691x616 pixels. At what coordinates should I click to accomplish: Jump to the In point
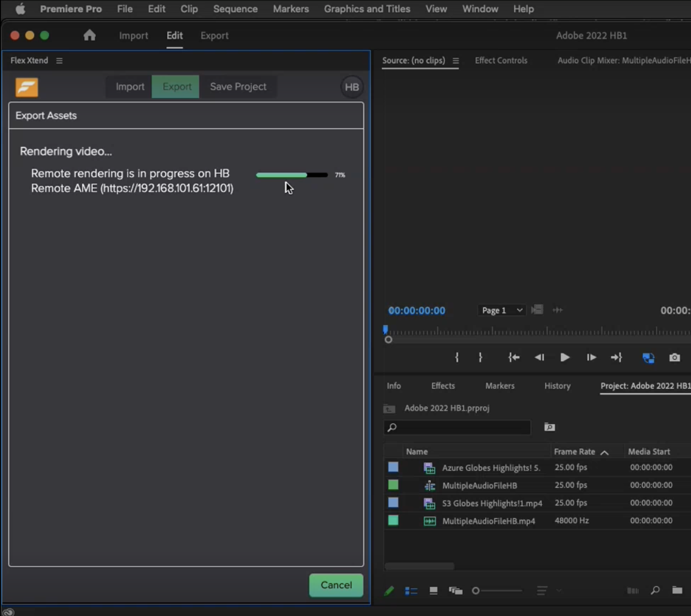pyautogui.click(x=514, y=357)
